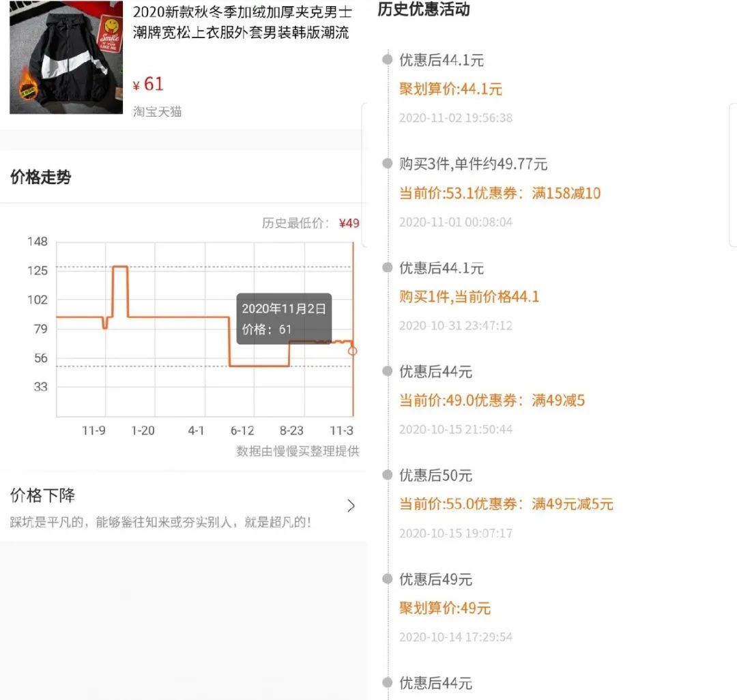Click the timestamp 2020-10-15 21:50:44
This screenshot has height=700, width=737.
coord(456,429)
